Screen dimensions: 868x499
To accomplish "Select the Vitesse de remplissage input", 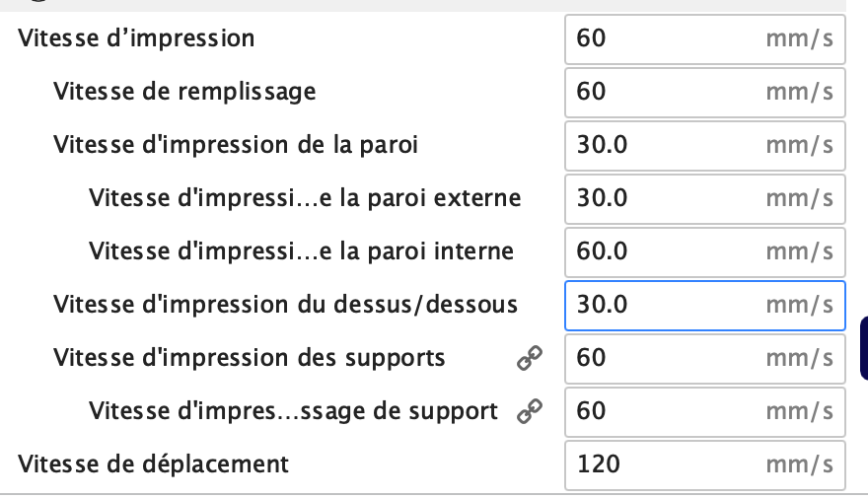I will coord(704,93).
